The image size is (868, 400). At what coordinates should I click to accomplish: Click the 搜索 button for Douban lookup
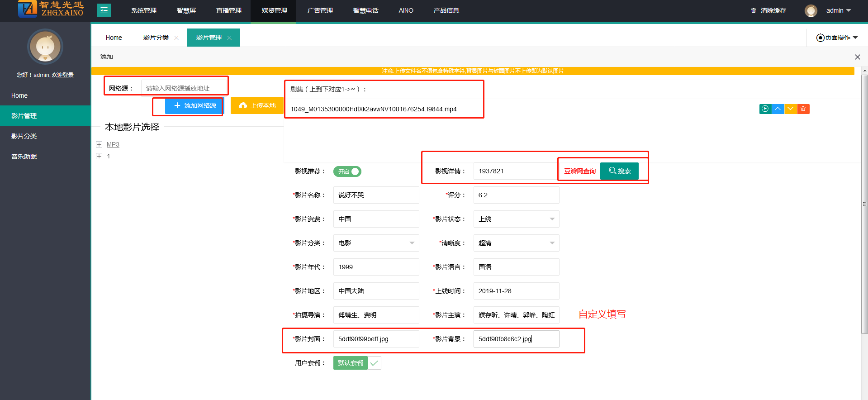(x=619, y=171)
